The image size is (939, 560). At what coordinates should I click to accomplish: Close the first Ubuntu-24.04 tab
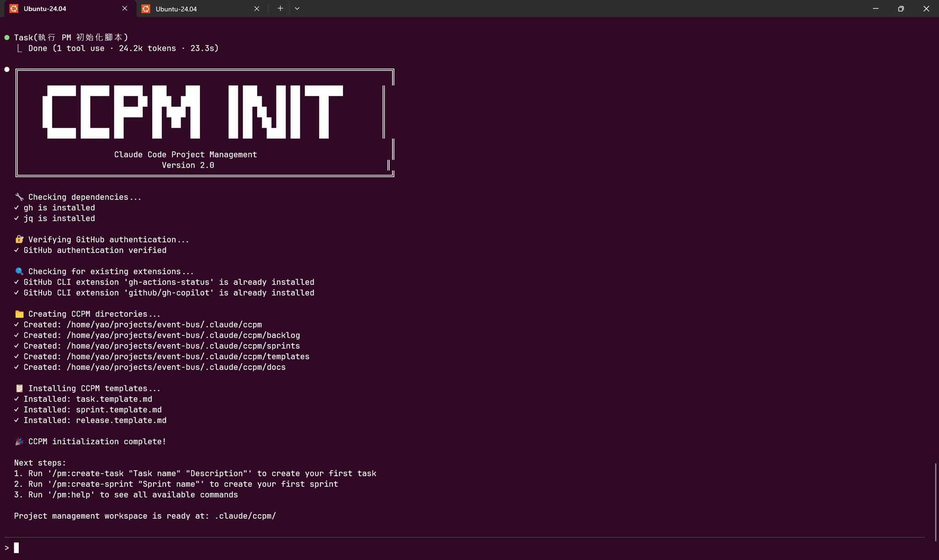point(125,9)
